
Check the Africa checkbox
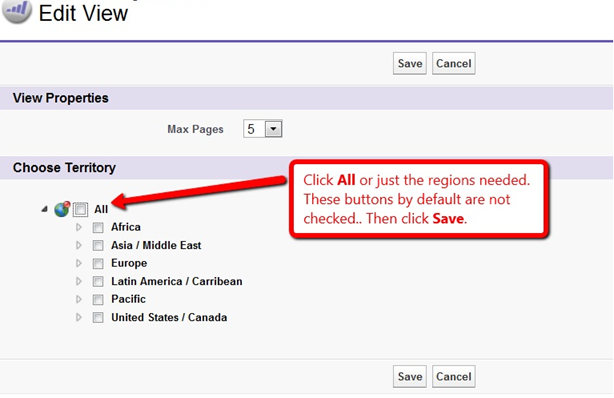click(x=98, y=227)
